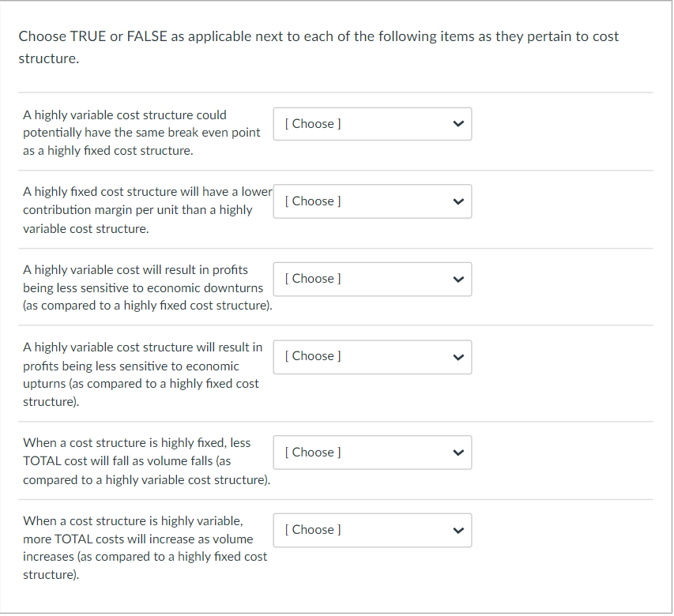The image size is (674, 616).
Task: Click chevron arrow beside economic upturns statement
Action: (x=456, y=356)
